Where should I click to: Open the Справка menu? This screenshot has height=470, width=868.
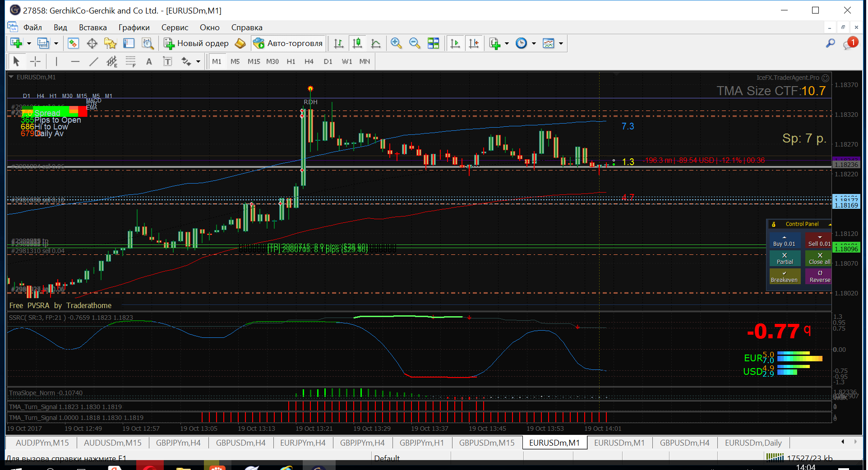pos(247,28)
